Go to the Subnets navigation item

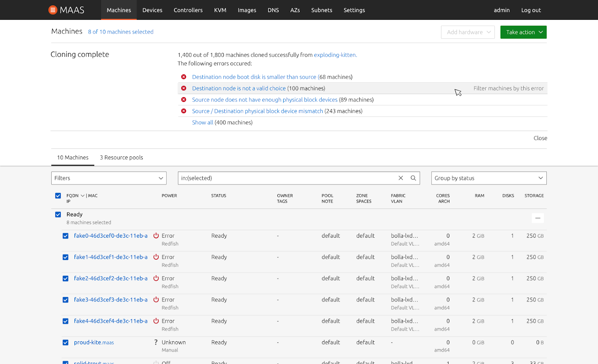pyautogui.click(x=321, y=10)
